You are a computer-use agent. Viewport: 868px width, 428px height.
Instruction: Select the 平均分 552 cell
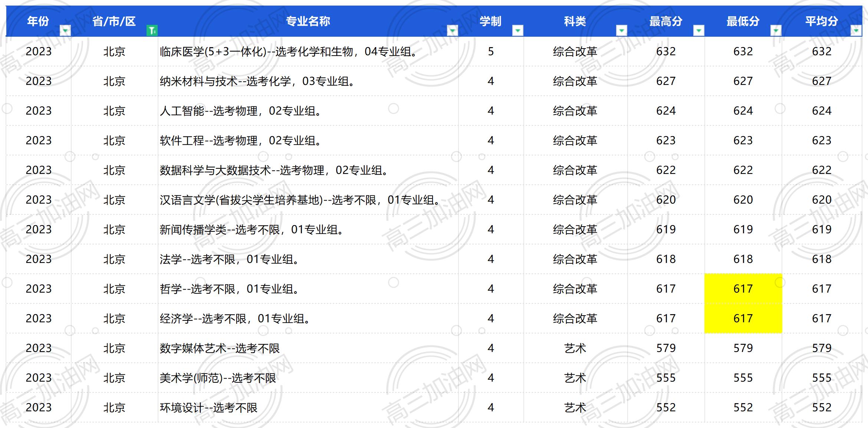[822, 408]
